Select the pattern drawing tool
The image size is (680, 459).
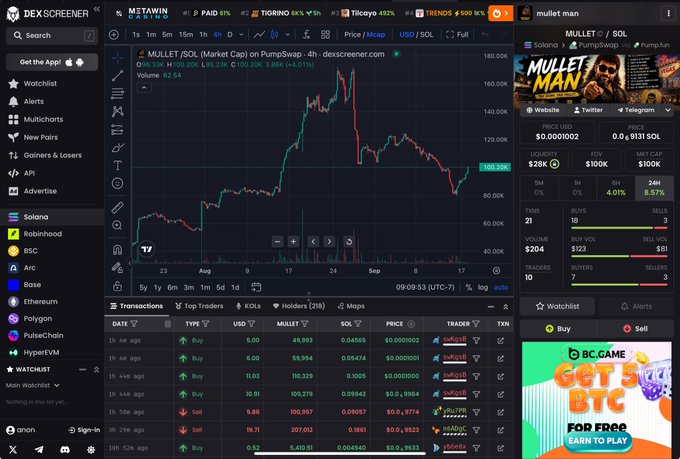[118, 111]
